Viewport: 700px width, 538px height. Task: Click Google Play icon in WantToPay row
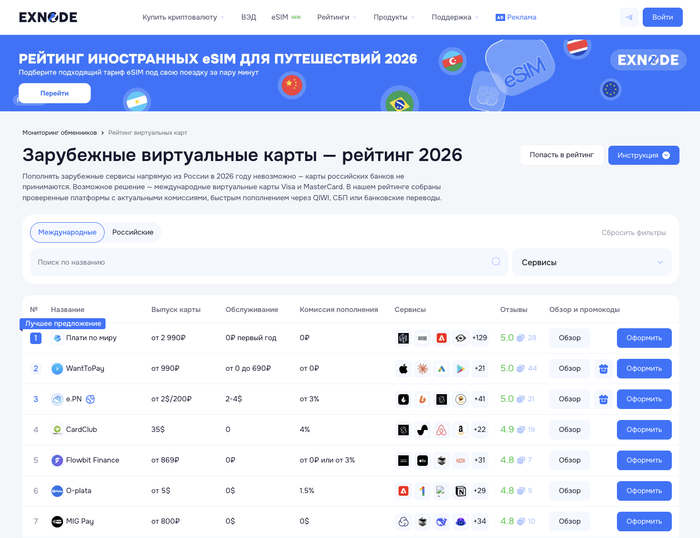click(461, 369)
